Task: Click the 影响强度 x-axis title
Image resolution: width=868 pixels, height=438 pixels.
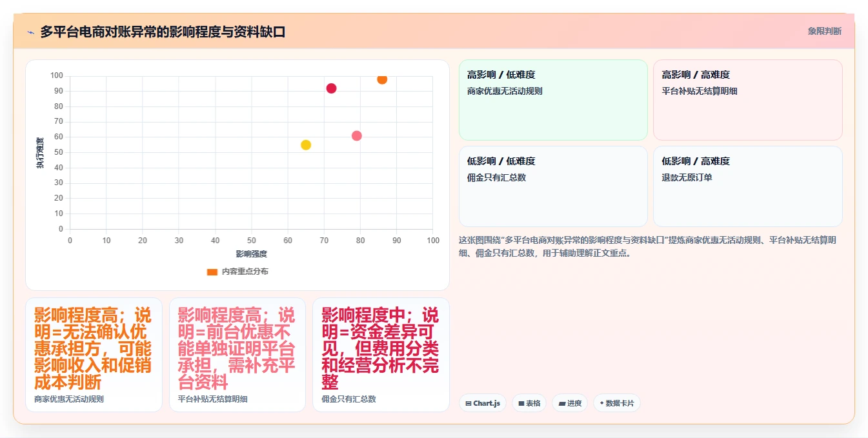Action: pos(252,254)
